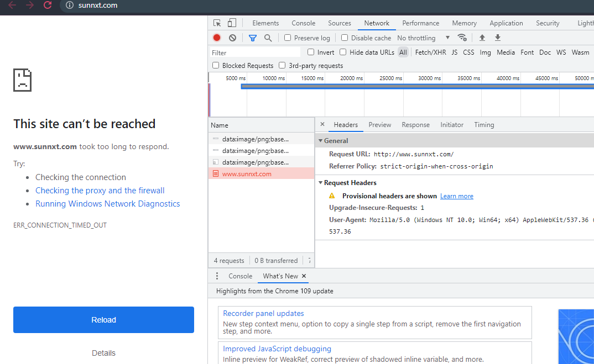Switch to the Initiator tab
Image resolution: width=594 pixels, height=364 pixels.
(x=451, y=124)
